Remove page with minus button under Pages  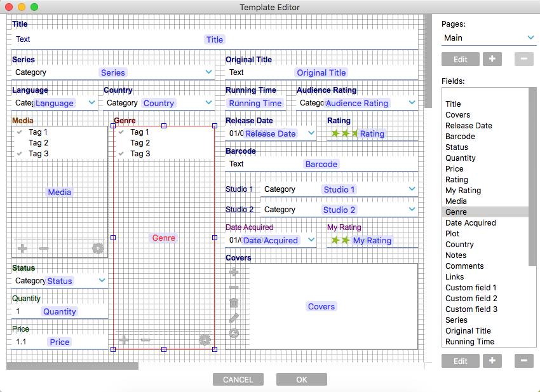(524, 59)
